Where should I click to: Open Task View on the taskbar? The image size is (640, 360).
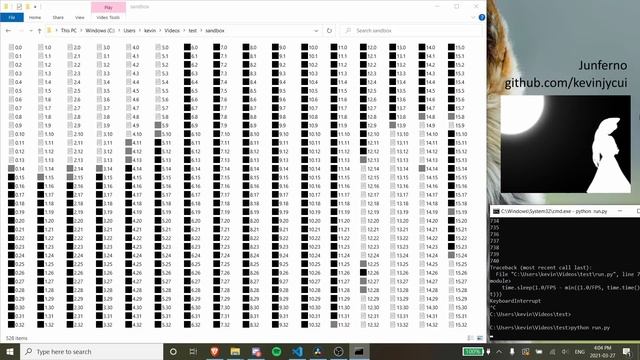pos(193,351)
